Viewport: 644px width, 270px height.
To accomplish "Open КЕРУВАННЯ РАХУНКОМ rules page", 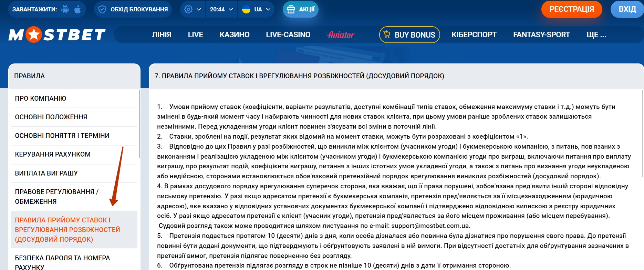I will (74, 154).
